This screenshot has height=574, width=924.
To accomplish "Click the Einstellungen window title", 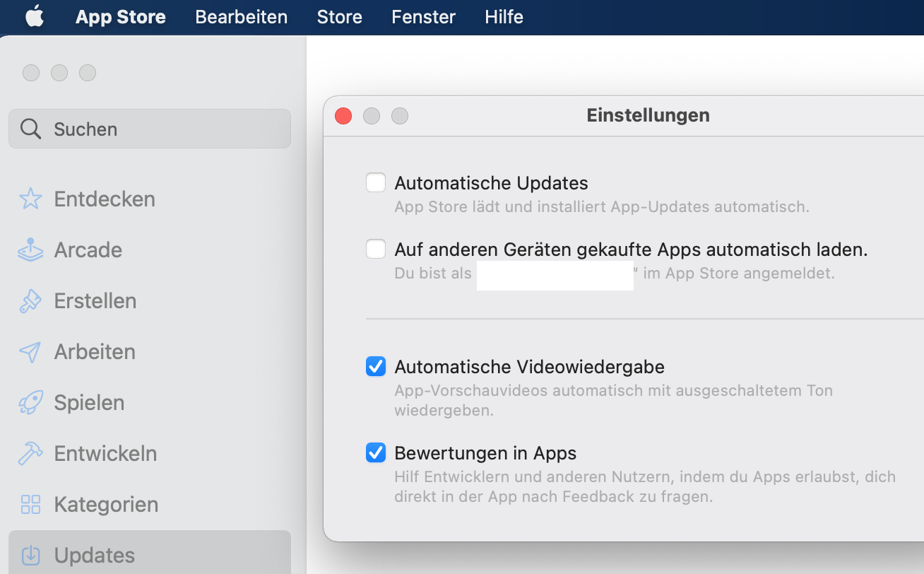I will [x=648, y=115].
